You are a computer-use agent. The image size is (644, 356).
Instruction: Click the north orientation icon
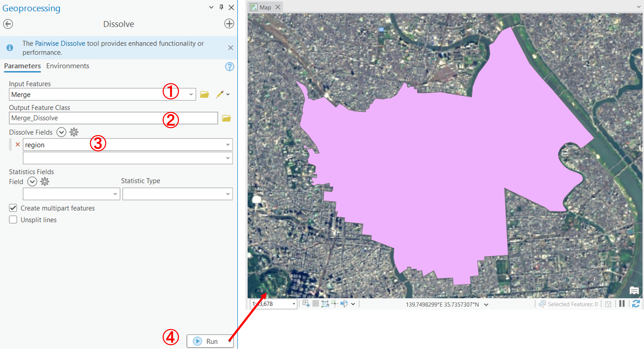coord(344,304)
